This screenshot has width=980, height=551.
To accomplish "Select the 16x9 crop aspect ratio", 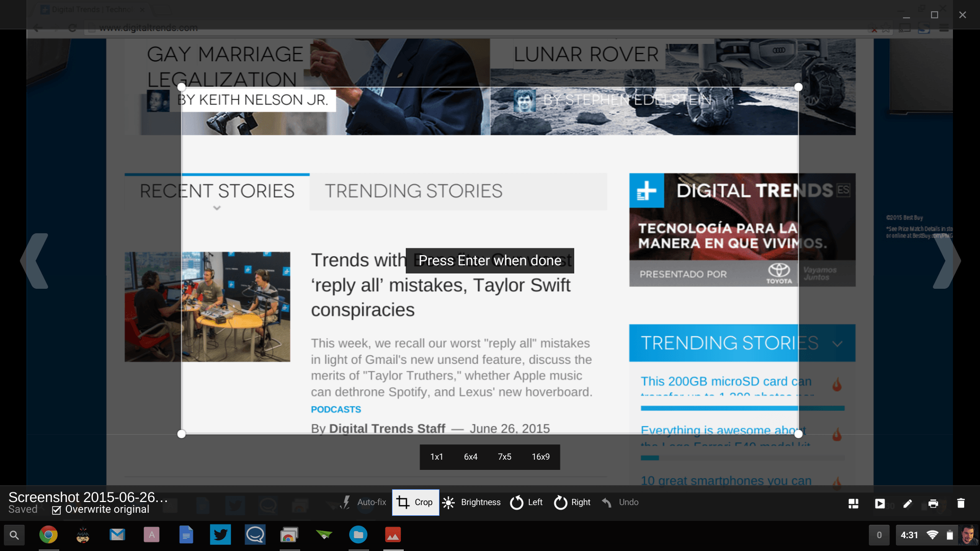I will pyautogui.click(x=541, y=457).
